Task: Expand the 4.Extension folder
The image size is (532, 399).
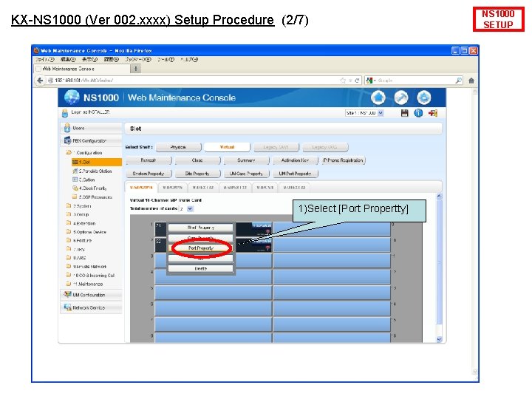Action: (69, 223)
